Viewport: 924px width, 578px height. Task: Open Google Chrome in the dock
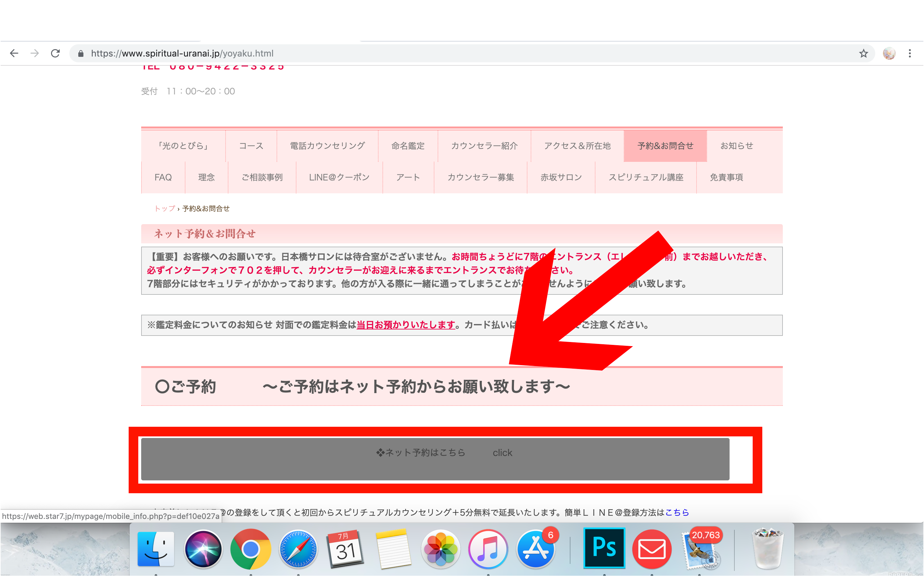(251, 549)
